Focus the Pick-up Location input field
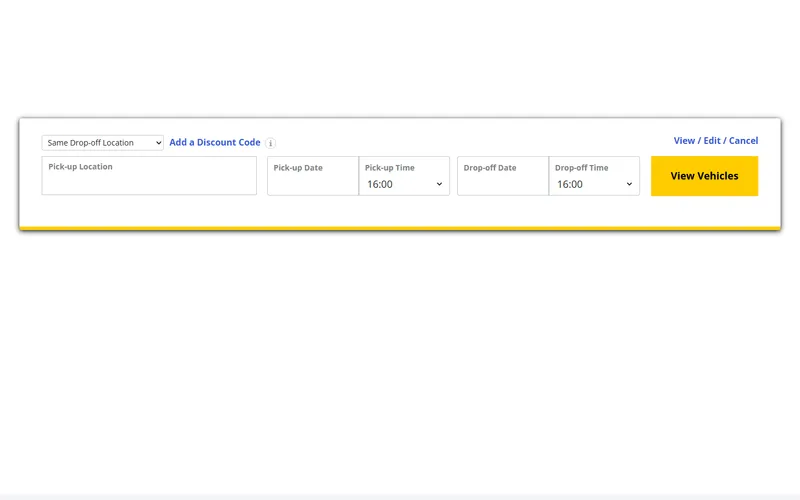Image resolution: width=800 pixels, height=500 pixels. [x=149, y=176]
